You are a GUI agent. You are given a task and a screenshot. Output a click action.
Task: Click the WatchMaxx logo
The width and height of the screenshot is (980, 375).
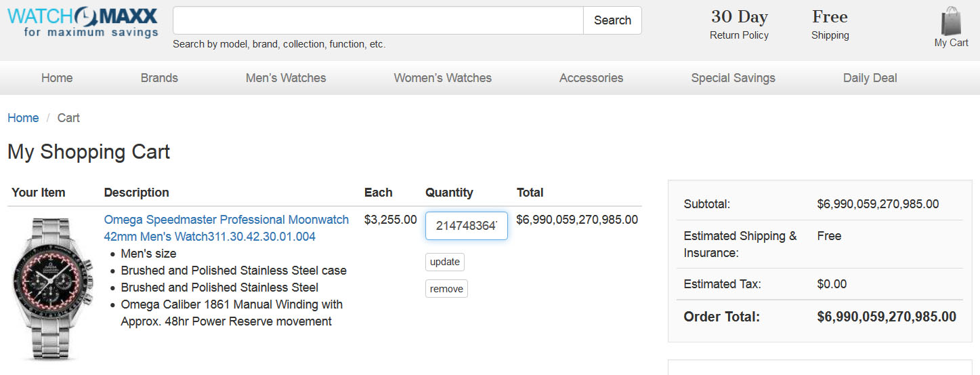pyautogui.click(x=83, y=22)
